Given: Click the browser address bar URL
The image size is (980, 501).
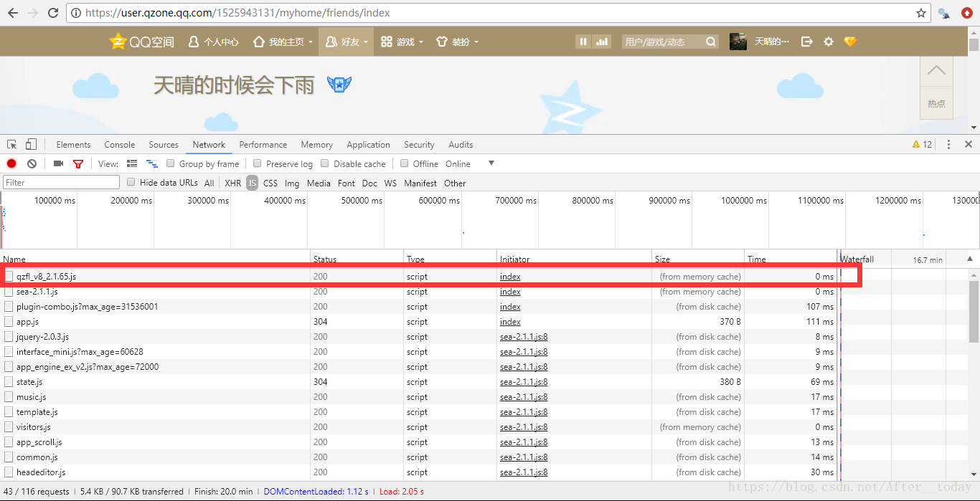Looking at the screenshot, I should point(237,13).
